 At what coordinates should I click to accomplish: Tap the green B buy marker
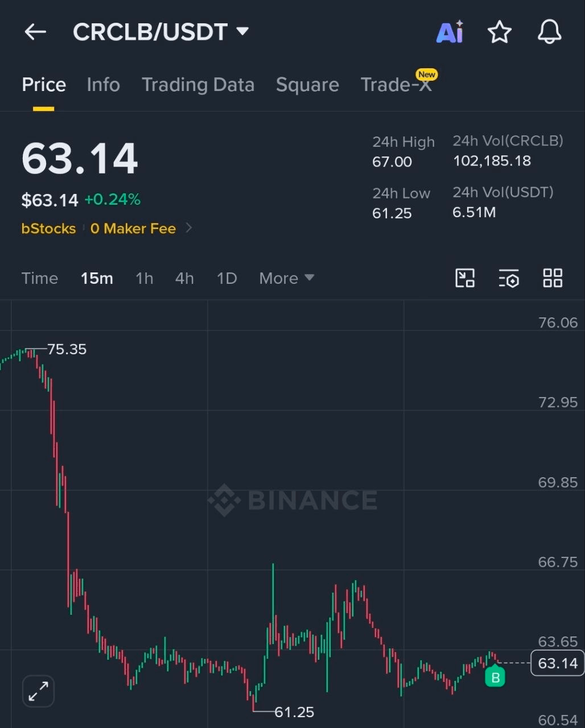(x=495, y=677)
